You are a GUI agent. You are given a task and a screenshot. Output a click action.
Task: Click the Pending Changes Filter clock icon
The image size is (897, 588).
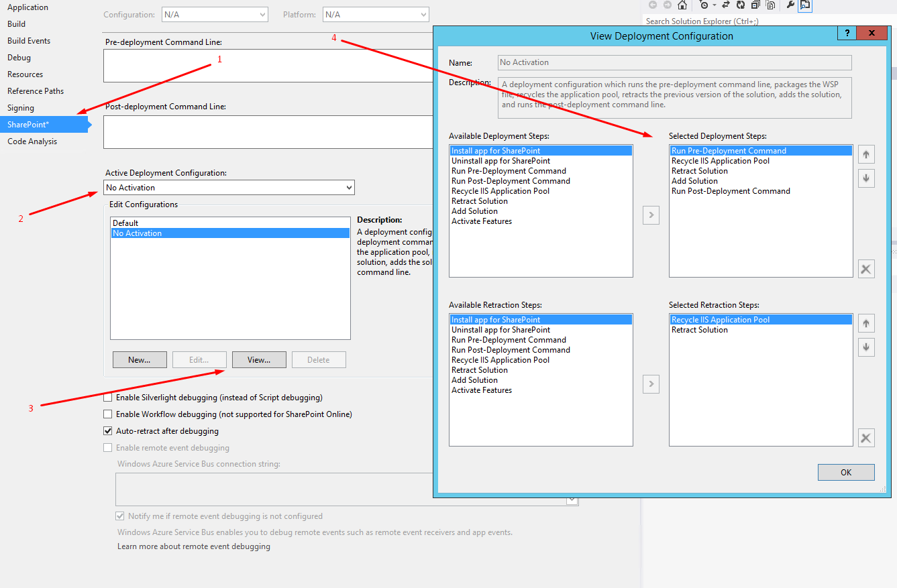pos(704,5)
